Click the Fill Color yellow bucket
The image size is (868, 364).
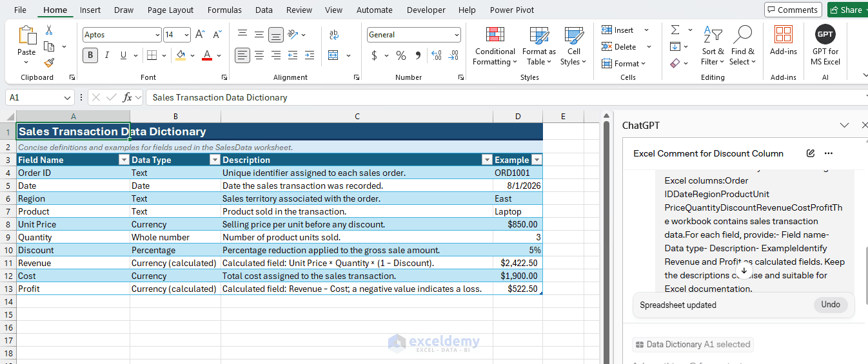(x=181, y=55)
